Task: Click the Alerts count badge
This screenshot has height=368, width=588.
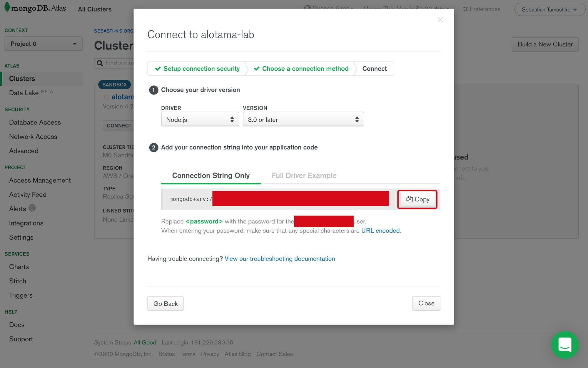Action: pyautogui.click(x=32, y=208)
